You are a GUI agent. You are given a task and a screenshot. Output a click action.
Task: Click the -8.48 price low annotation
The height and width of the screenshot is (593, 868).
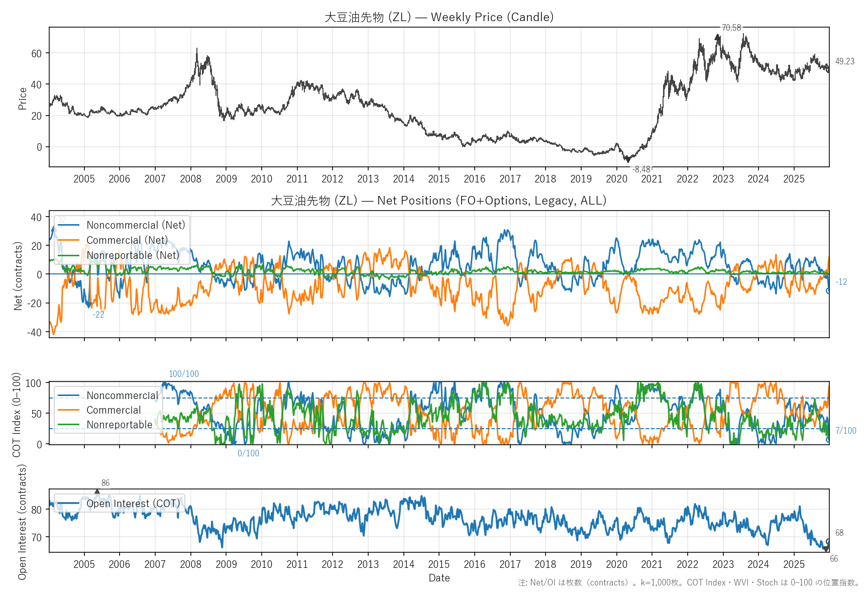tap(641, 169)
